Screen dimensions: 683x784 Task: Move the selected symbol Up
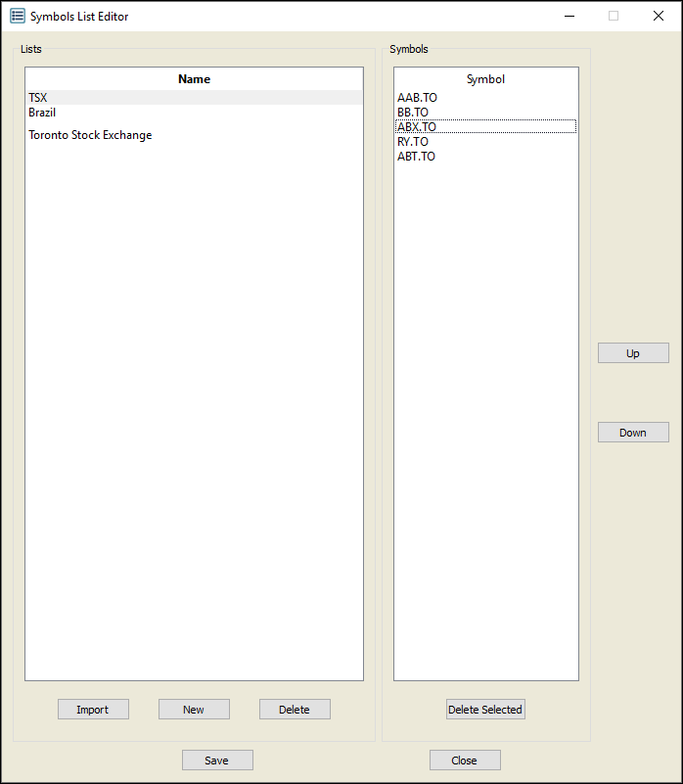click(633, 353)
